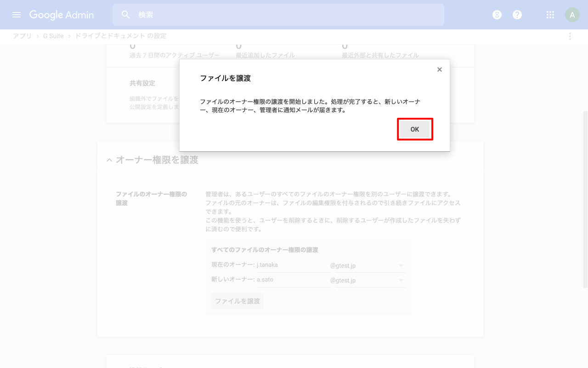Open the main hamburger menu
This screenshot has height=368, width=588.
click(17, 15)
